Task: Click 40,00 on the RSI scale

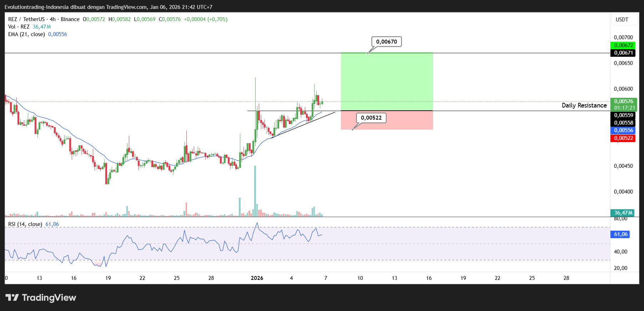Action: tap(620, 252)
